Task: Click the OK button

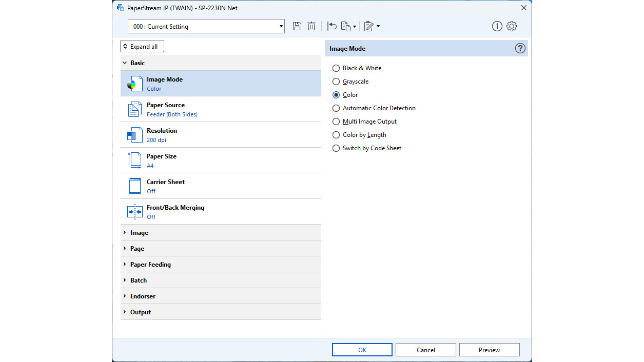Action: tap(362, 350)
